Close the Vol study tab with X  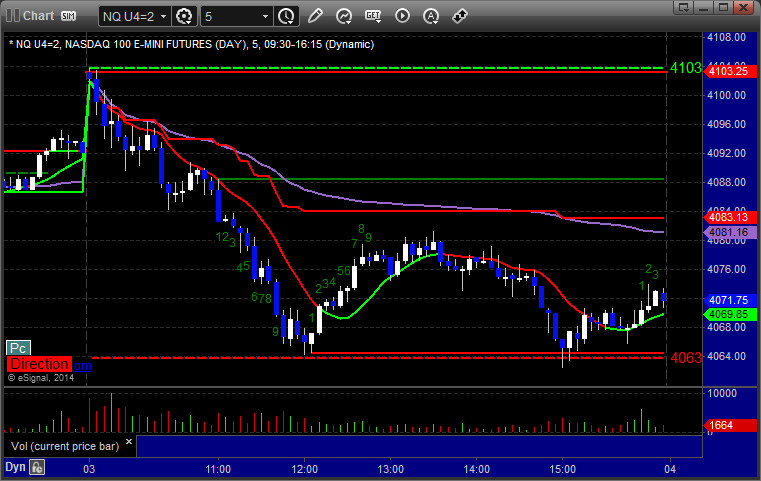pyautogui.click(x=129, y=442)
